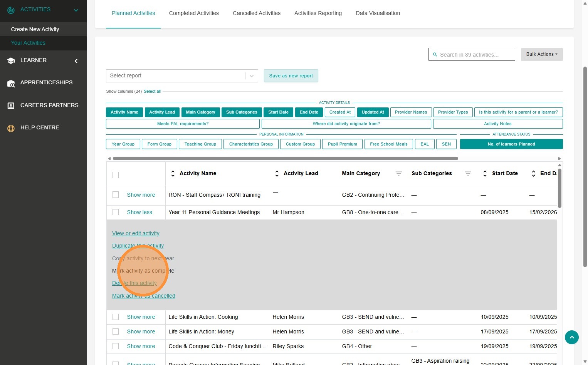Open the Bulk Actions dropdown
The width and height of the screenshot is (588, 365).
pyautogui.click(x=542, y=54)
